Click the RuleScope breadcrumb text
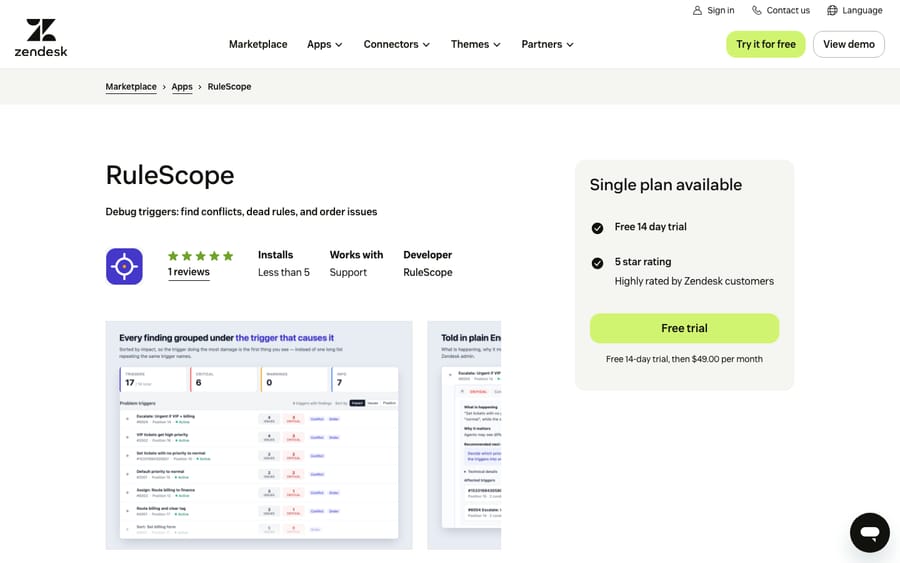900x563 pixels. coord(230,87)
